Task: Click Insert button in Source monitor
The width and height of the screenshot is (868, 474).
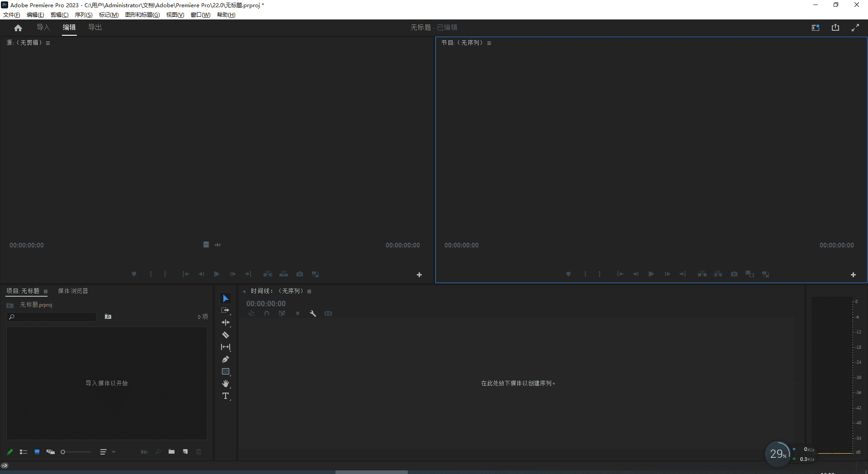Action: coord(268,274)
